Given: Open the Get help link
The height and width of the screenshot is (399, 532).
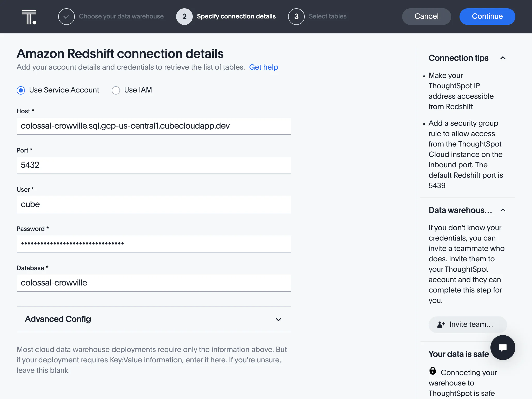Looking at the screenshot, I should tap(263, 67).
